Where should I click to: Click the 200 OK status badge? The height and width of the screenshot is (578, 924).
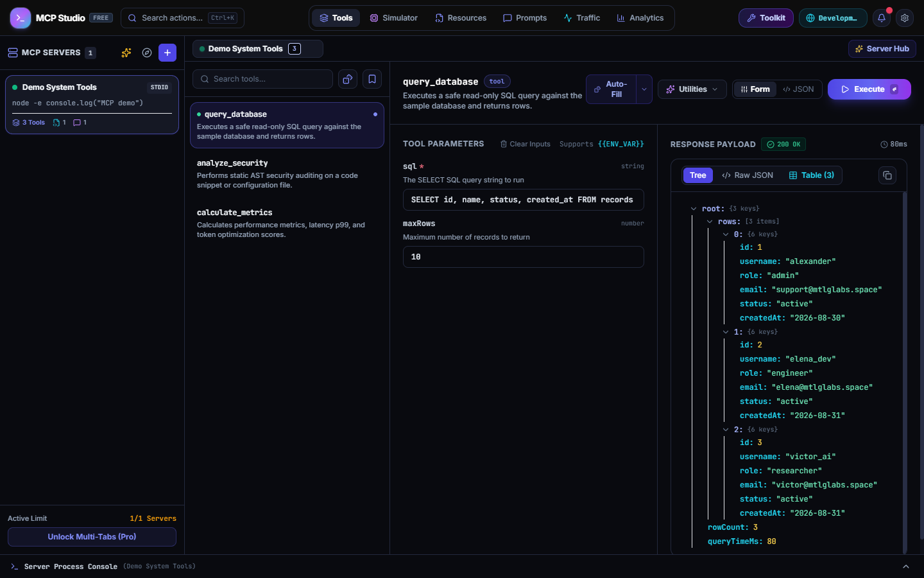click(783, 144)
